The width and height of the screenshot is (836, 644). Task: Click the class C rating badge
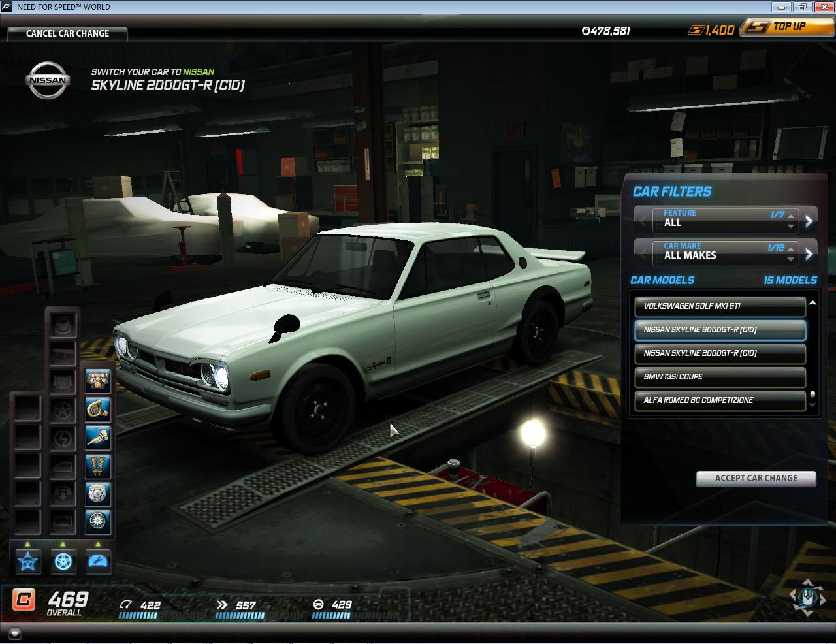(x=24, y=600)
